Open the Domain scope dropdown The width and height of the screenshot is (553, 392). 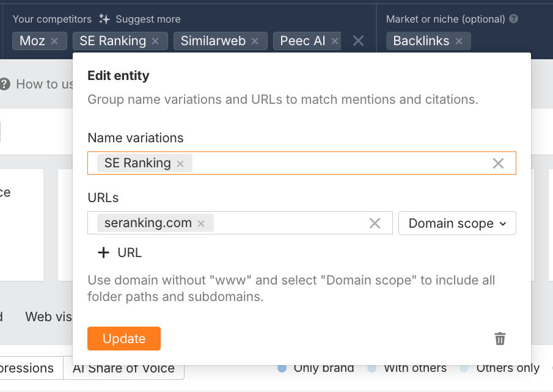457,223
